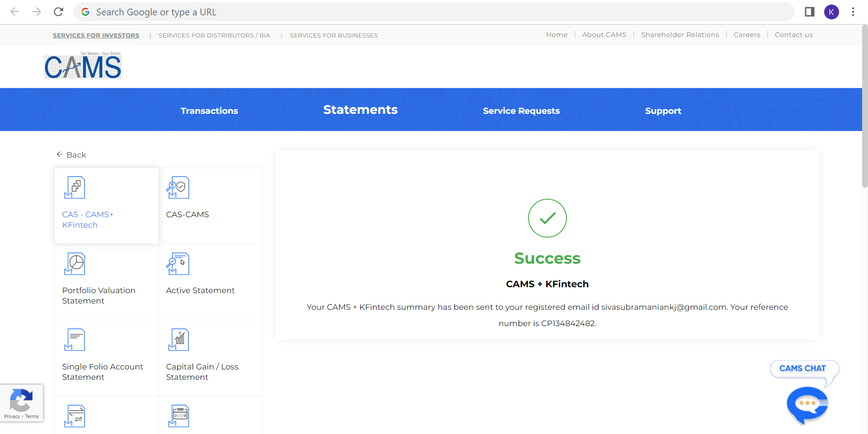The width and height of the screenshot is (868, 434).
Task: Click the CAS-CAMS statement icon
Action: [178, 187]
